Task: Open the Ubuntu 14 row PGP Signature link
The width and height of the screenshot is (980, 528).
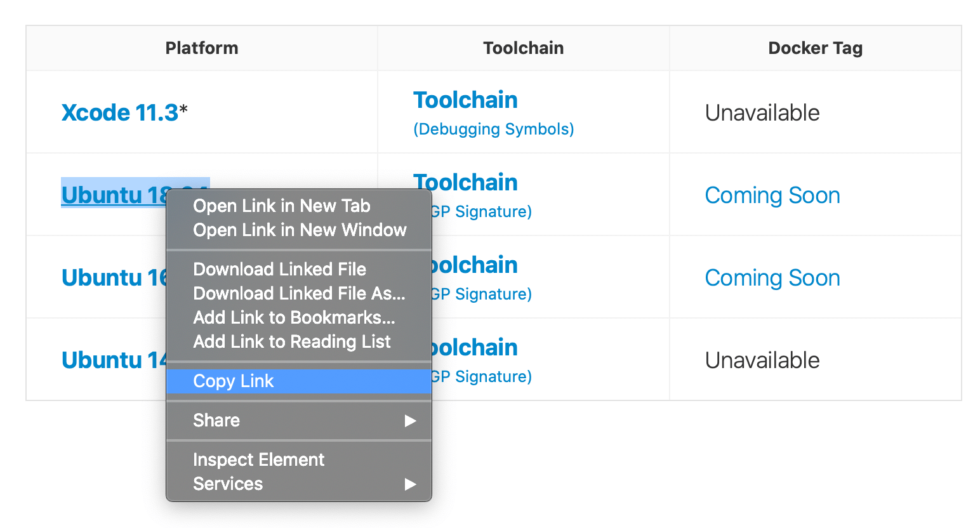Action: 481,376
